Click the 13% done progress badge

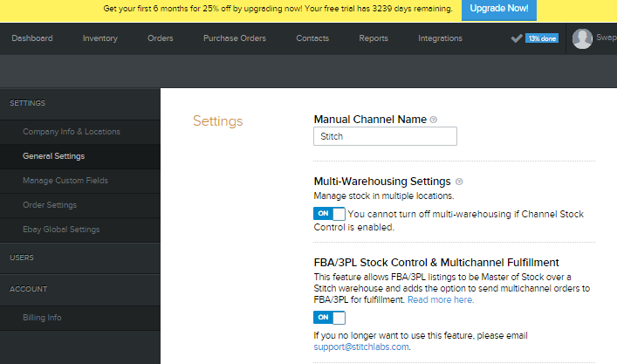[542, 38]
